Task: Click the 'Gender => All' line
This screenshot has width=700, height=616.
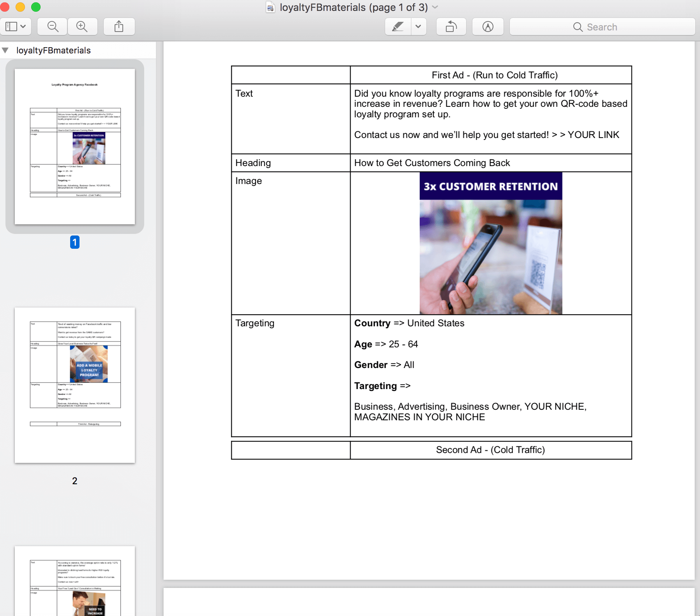Action: click(384, 365)
